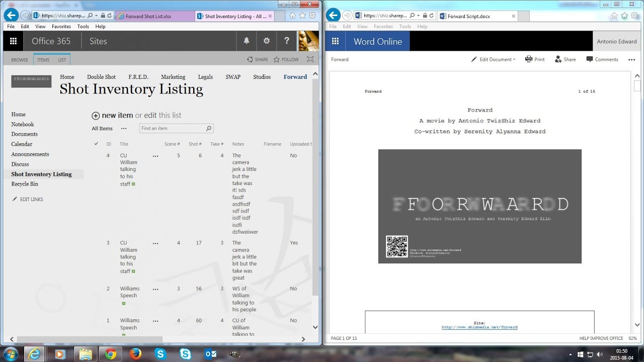The image size is (644, 362).
Task: Open Announcements in left sidebar
Action: pos(30,154)
